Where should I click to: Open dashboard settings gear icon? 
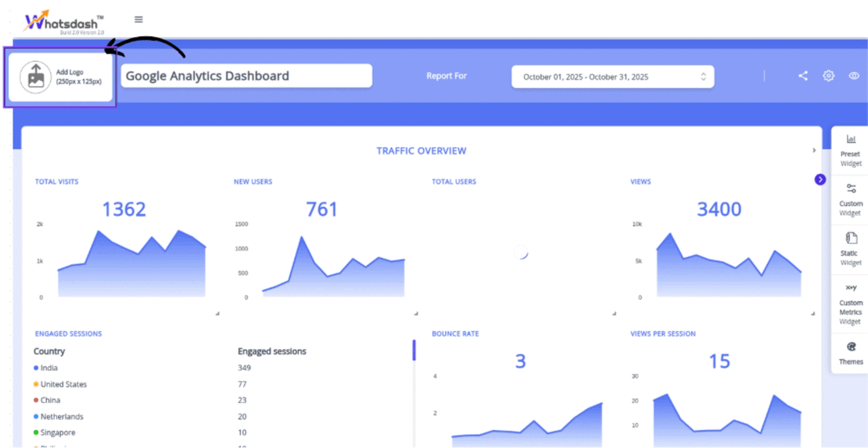click(828, 76)
